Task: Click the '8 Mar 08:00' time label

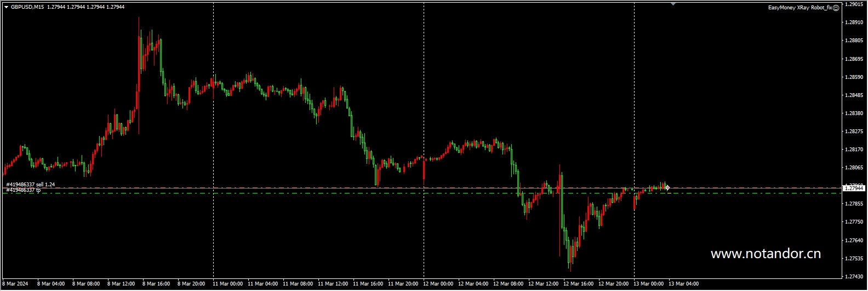Action: point(86,284)
